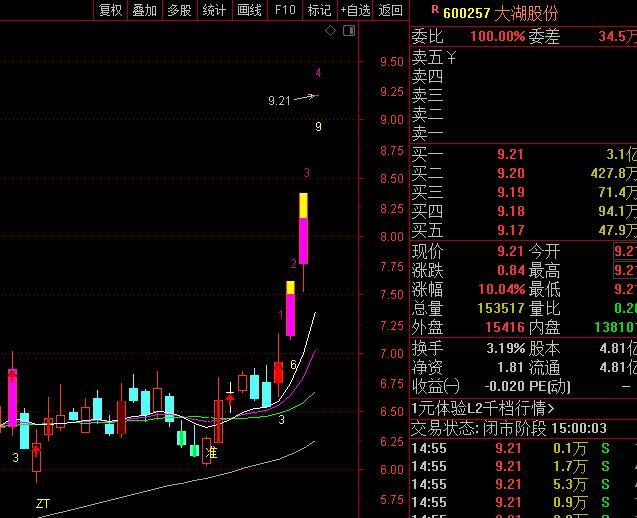This screenshot has width=637, height=518.
Task: Toggle the 收益(一) period indicator
Action: coord(436,386)
